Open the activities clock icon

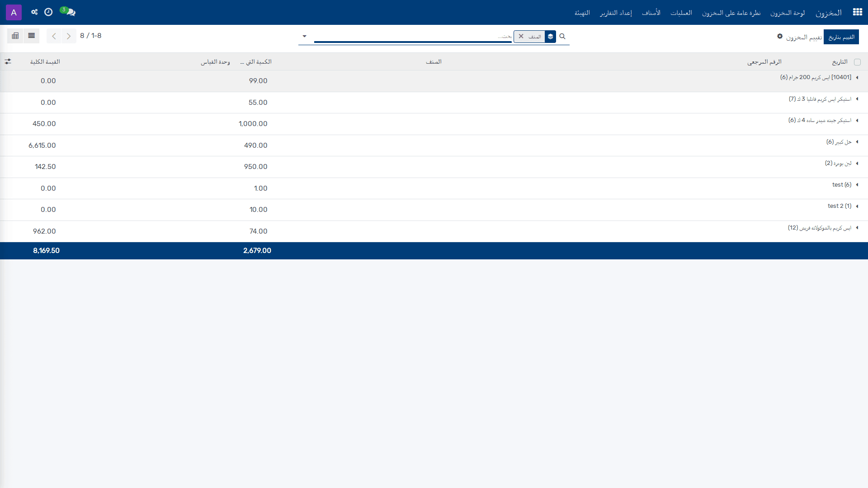pyautogui.click(x=48, y=12)
